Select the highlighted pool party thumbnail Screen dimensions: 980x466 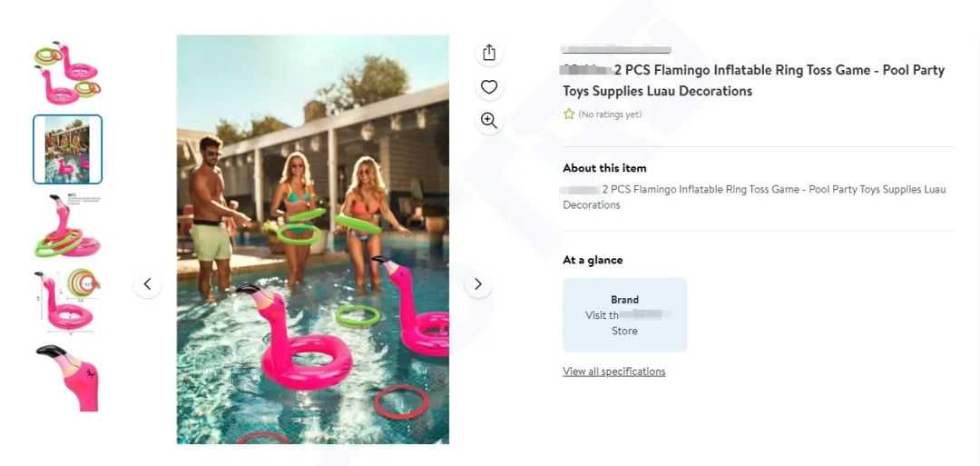(67, 150)
